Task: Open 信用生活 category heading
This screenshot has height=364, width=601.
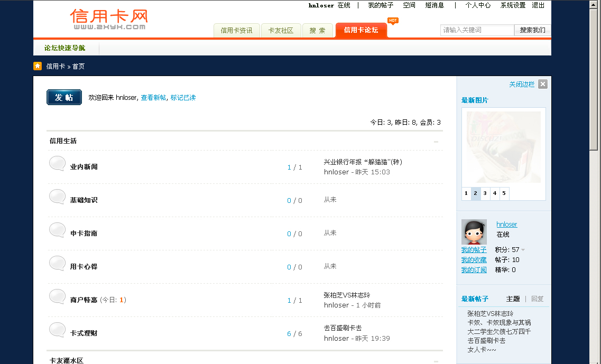Action: 63,141
